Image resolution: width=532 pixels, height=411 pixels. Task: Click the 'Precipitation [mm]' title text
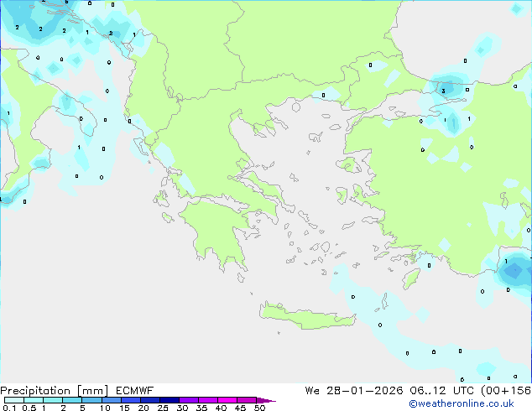[x=55, y=391]
